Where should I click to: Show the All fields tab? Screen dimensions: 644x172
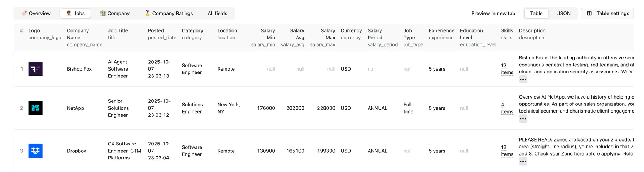coord(218,13)
